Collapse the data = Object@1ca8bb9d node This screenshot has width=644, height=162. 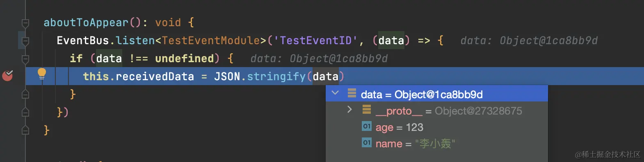click(x=335, y=93)
